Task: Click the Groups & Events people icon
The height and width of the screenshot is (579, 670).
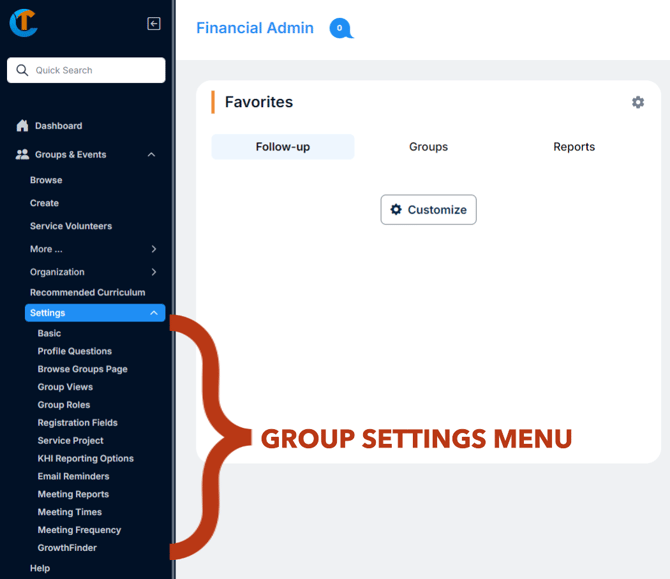Action: (22, 155)
